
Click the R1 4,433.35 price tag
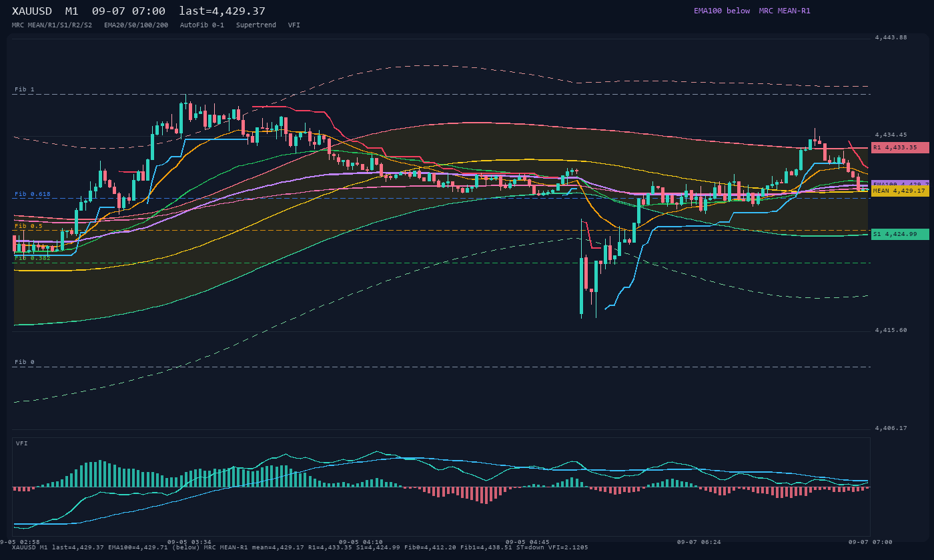pos(900,147)
